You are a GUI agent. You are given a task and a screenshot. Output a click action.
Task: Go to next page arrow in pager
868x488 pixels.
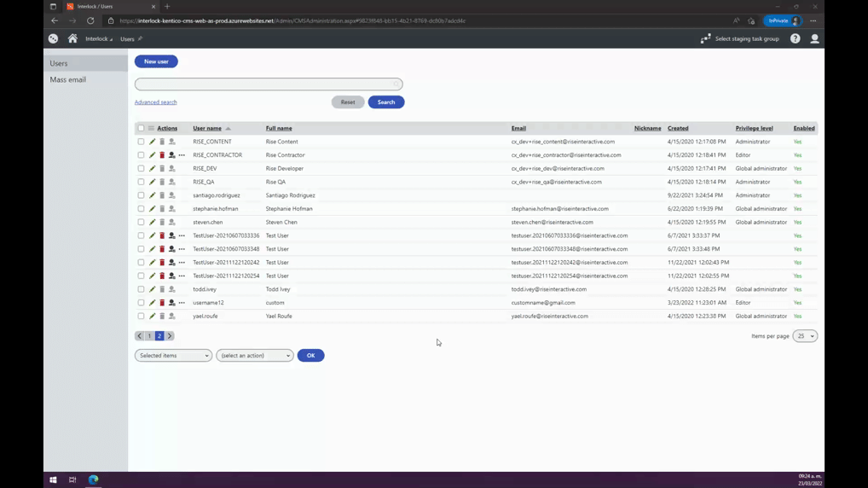tap(170, 335)
